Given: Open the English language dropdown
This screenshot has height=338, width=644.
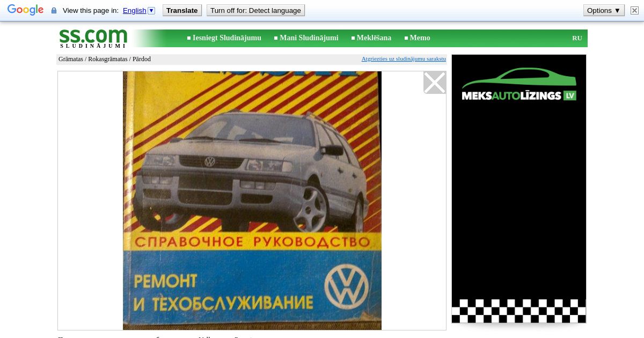Looking at the screenshot, I should [x=139, y=11].
